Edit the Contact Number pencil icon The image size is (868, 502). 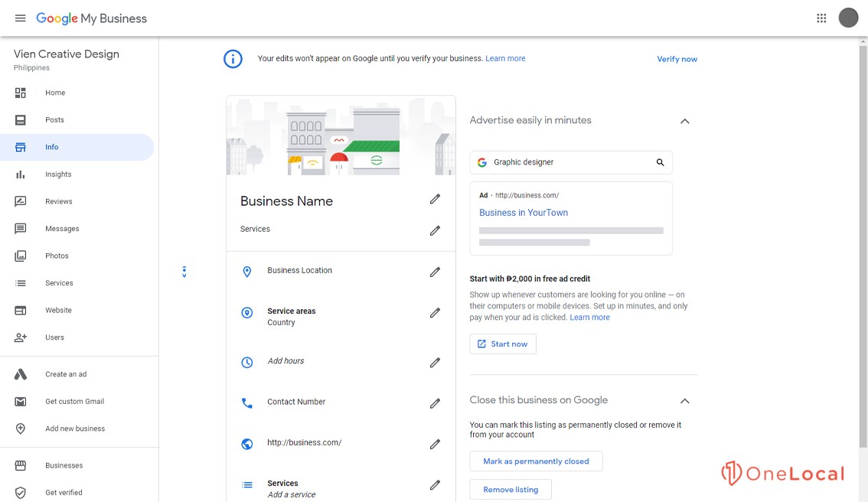pos(435,403)
